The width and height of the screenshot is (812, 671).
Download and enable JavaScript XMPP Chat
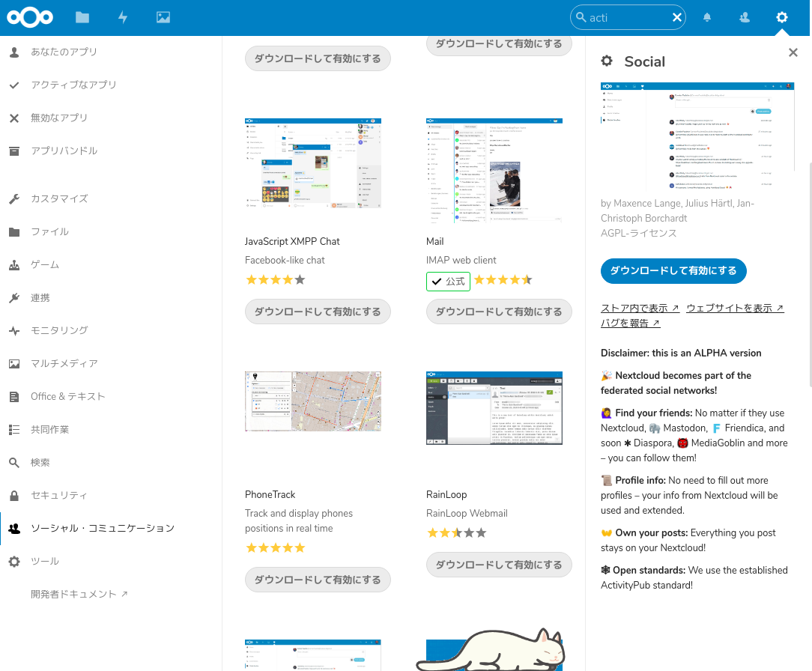coord(318,312)
